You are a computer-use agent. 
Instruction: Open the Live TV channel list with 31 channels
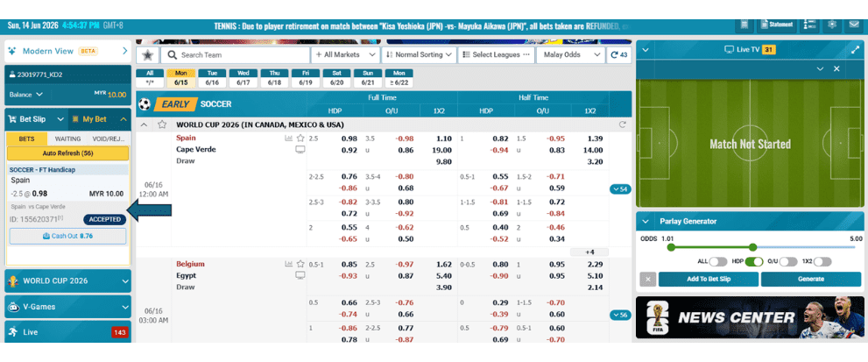coord(768,50)
